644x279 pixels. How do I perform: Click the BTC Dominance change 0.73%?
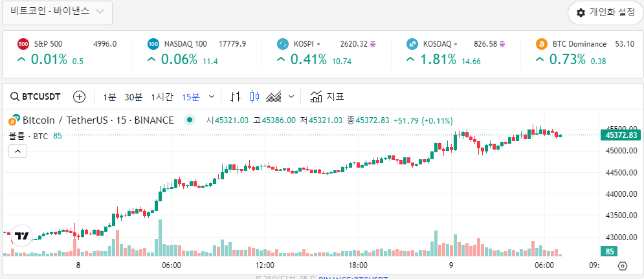(568, 60)
